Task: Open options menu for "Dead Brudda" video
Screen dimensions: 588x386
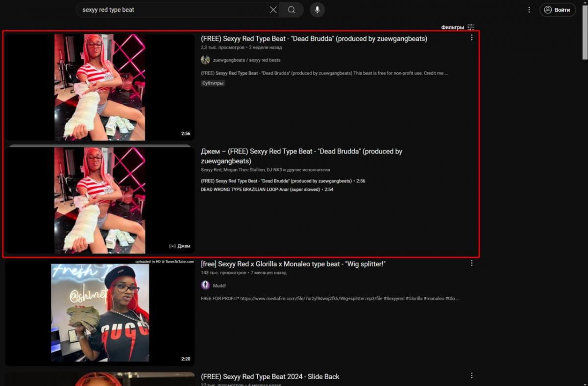Action: (x=472, y=38)
